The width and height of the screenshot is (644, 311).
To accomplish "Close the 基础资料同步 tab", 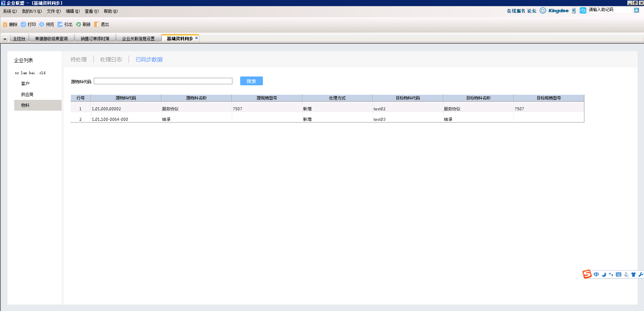I will 196,38.
